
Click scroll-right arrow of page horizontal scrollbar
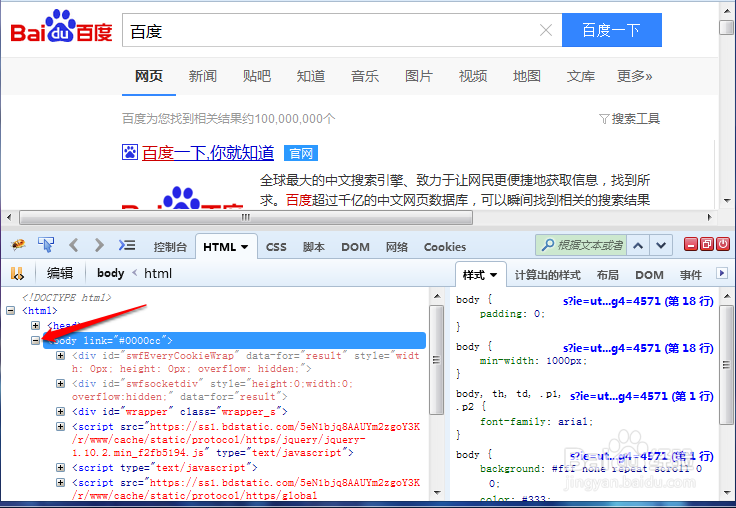coord(709,217)
